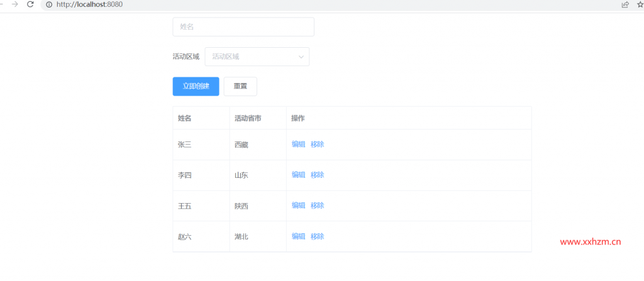The height and width of the screenshot is (281, 644).
Task: Reload the page with refresh icon
Action: point(30,4)
